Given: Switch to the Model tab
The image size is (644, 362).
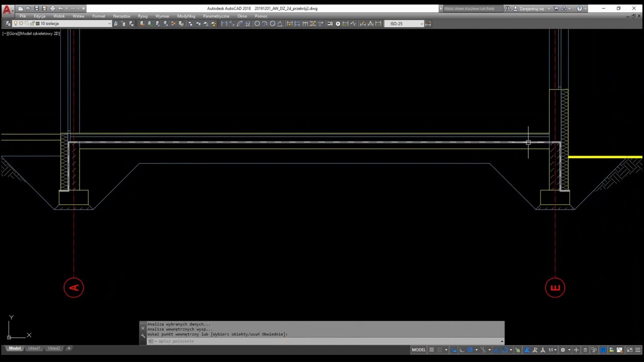Looking at the screenshot, I should pyautogui.click(x=15, y=348).
